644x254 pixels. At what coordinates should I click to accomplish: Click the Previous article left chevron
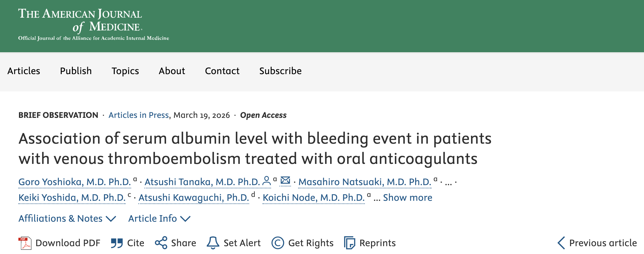coord(561,243)
